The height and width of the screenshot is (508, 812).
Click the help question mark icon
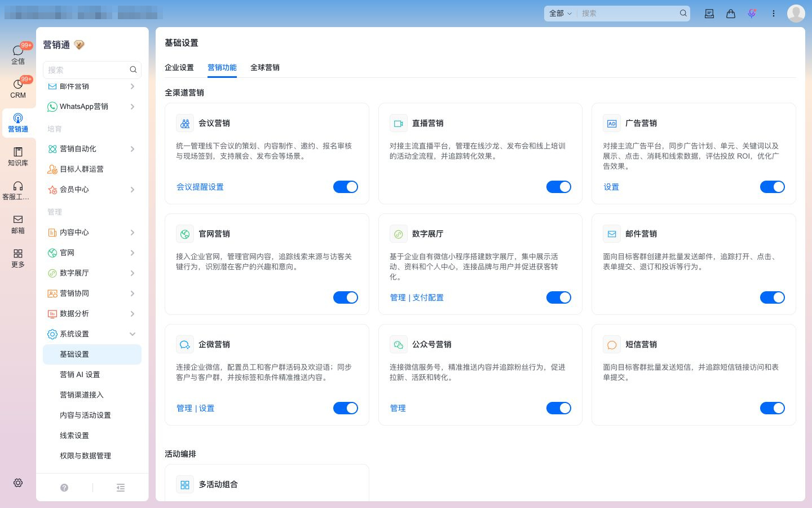tap(64, 488)
